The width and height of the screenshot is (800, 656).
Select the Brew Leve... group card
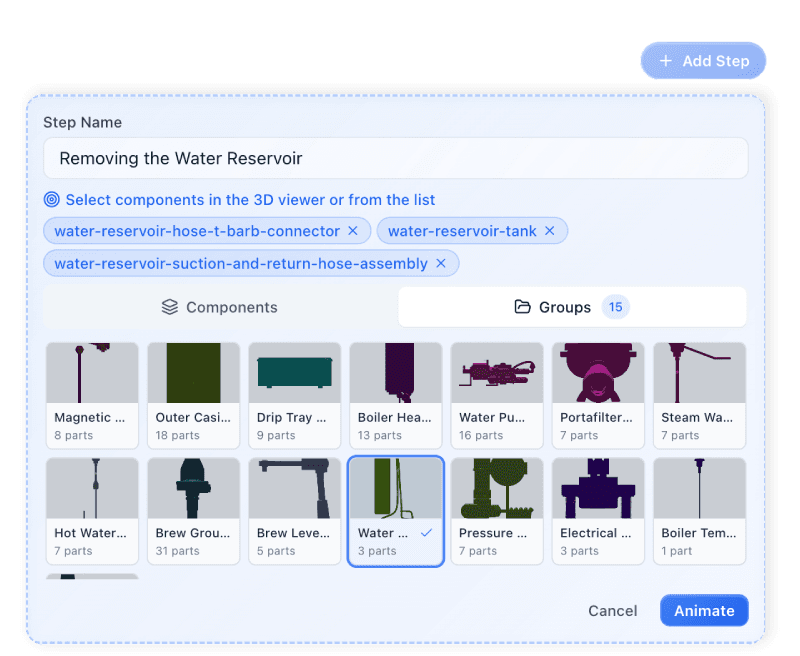tap(294, 511)
